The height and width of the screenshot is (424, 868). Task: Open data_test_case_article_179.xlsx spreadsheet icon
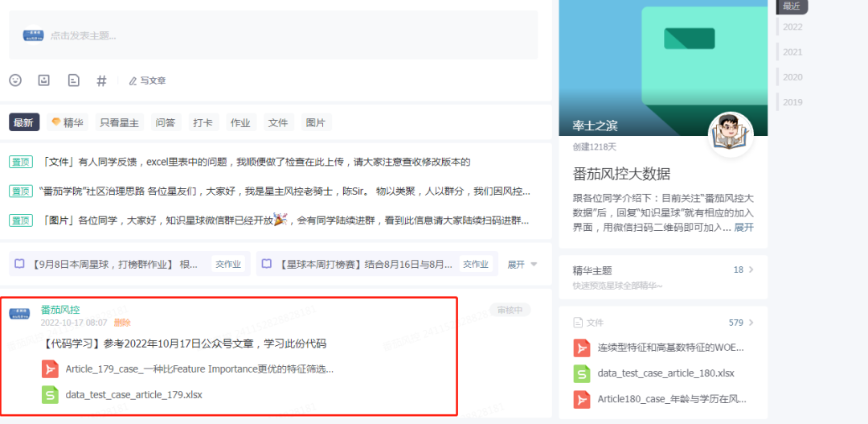[51, 394]
